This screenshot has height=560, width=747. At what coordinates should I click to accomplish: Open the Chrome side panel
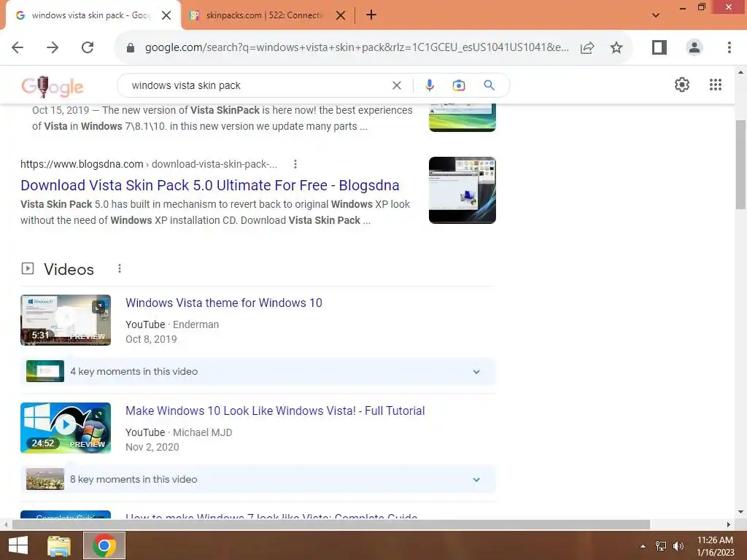coord(659,47)
